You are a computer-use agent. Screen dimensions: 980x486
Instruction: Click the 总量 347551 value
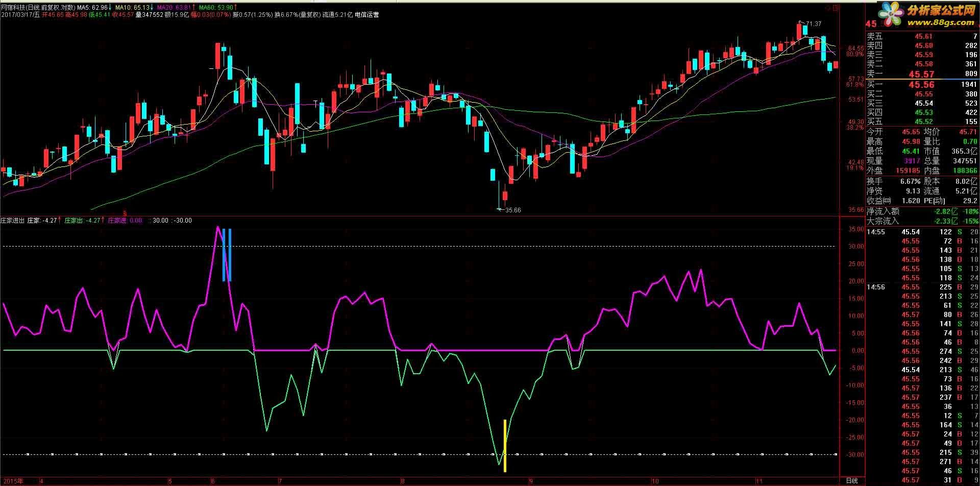pyautogui.click(x=965, y=161)
